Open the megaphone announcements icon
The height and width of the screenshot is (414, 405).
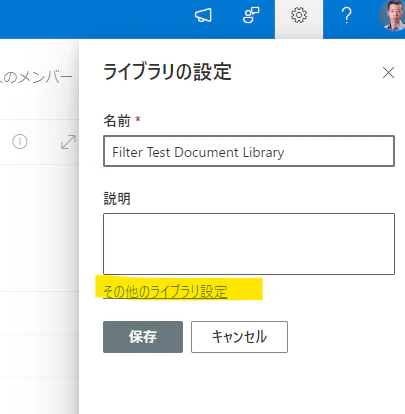(203, 16)
